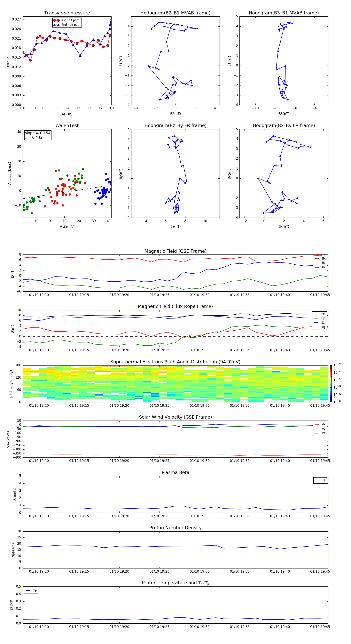This screenshot has width=351, height=644.
Task: Click the Suprathermal Electrons Pitch Angle Distribution title
Action: 175,362
